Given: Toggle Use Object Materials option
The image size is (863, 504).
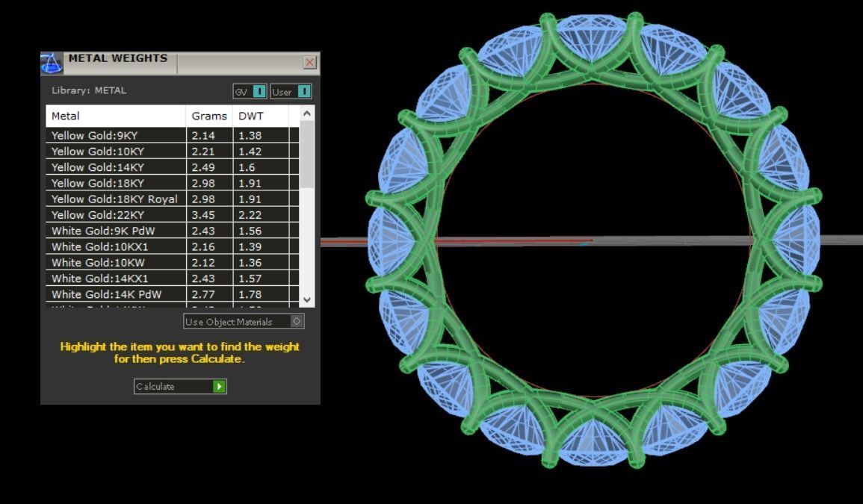Looking at the screenshot, I should 244,321.
